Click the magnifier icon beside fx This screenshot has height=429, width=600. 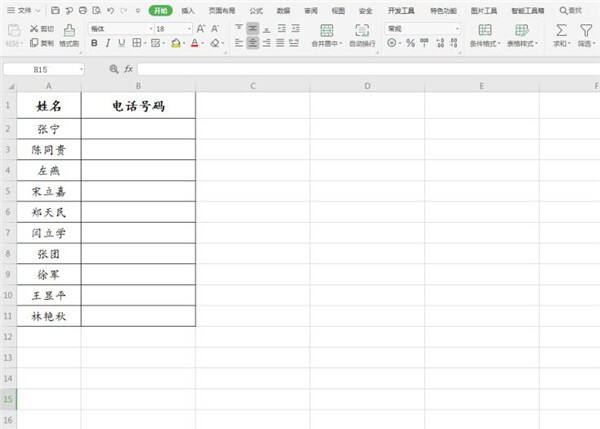click(x=114, y=69)
